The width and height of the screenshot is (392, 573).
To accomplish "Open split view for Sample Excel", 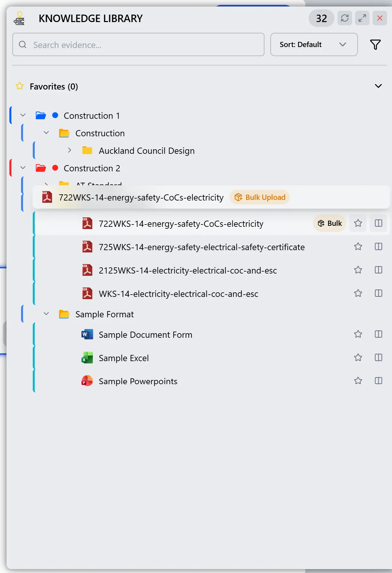I will [x=378, y=358].
